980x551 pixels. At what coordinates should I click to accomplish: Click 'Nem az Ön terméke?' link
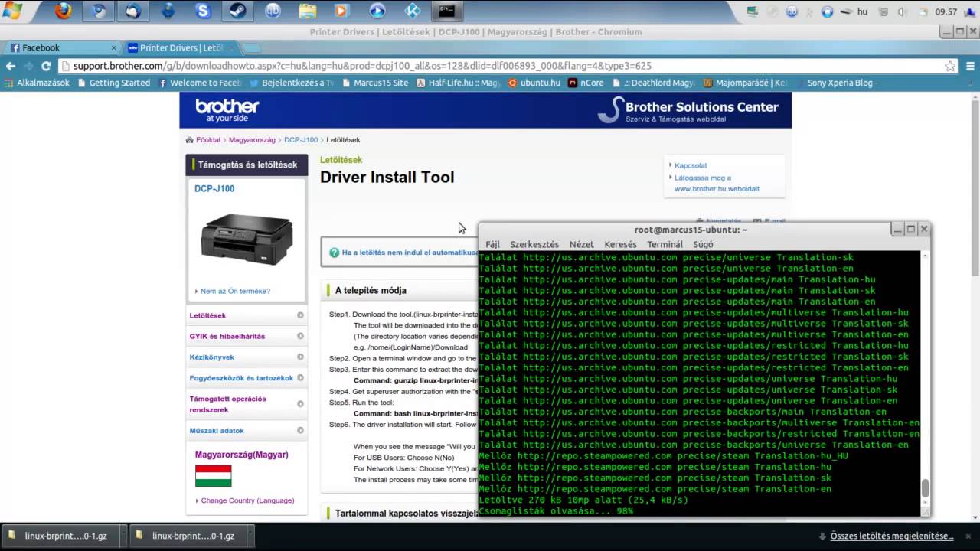[x=235, y=291]
